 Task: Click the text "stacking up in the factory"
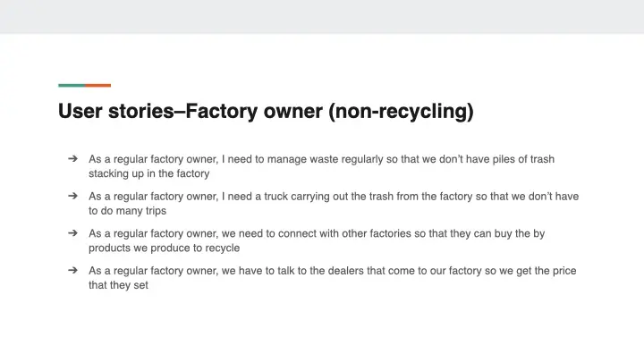(x=148, y=174)
